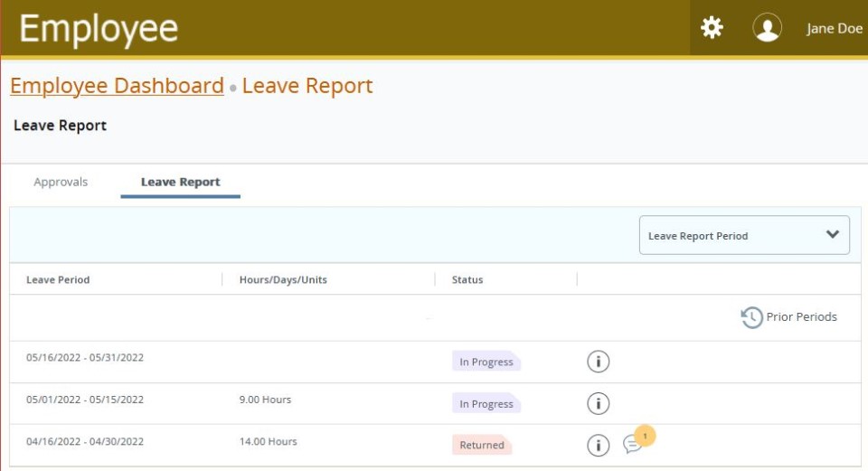Click info icon for 05/16/2022 - 05/31/2022 period
The image size is (868, 471).
coord(598,362)
